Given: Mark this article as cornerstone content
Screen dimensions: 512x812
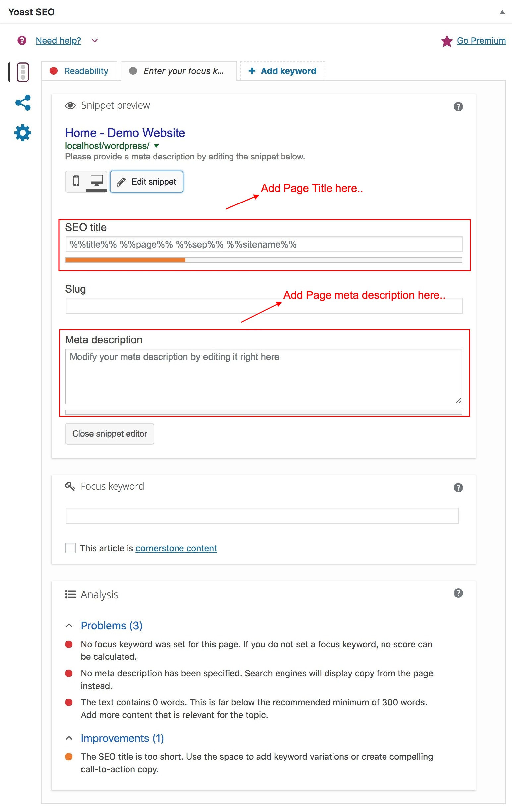Looking at the screenshot, I should tap(70, 548).
